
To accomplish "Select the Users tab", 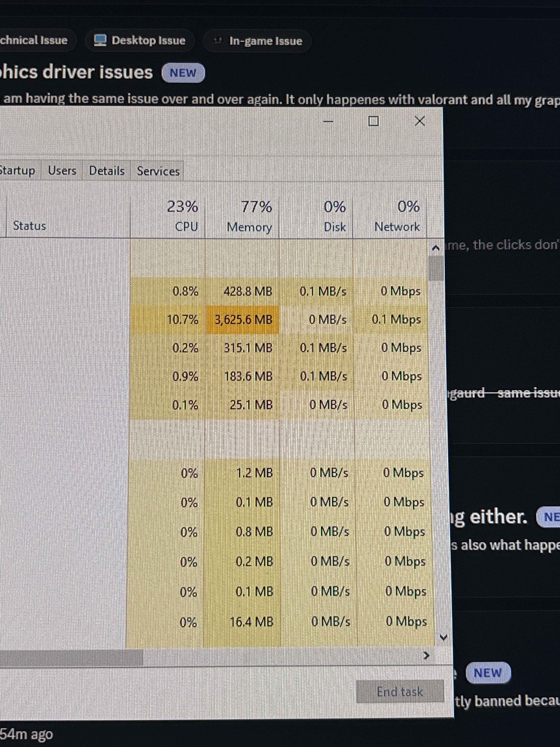I will (x=62, y=171).
